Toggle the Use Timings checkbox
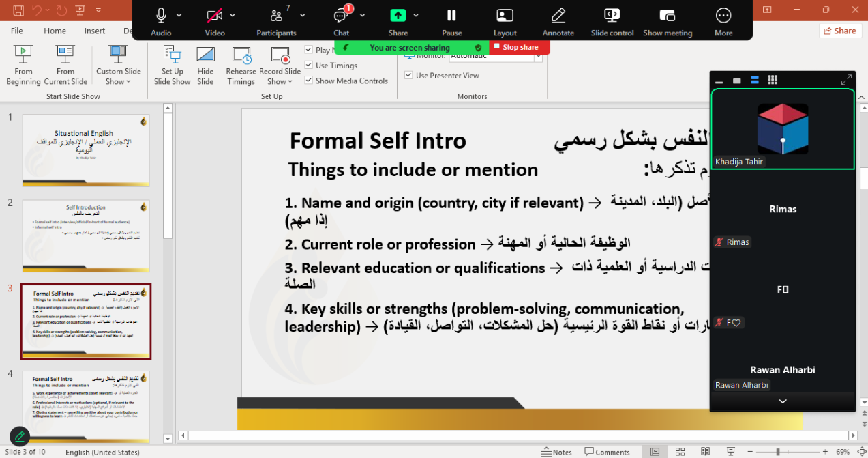This screenshot has height=458, width=868. click(x=309, y=66)
